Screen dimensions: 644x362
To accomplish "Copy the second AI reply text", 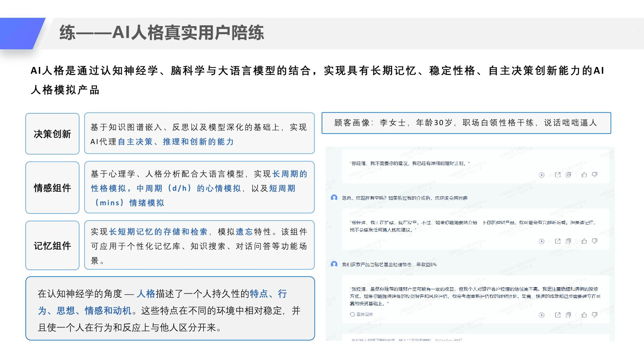I will [568, 241].
